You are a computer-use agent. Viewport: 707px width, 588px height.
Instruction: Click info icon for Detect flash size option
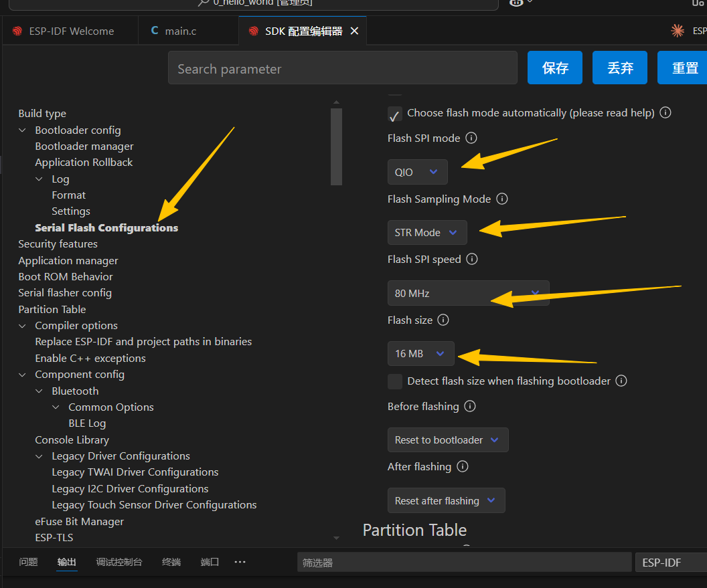tap(621, 381)
